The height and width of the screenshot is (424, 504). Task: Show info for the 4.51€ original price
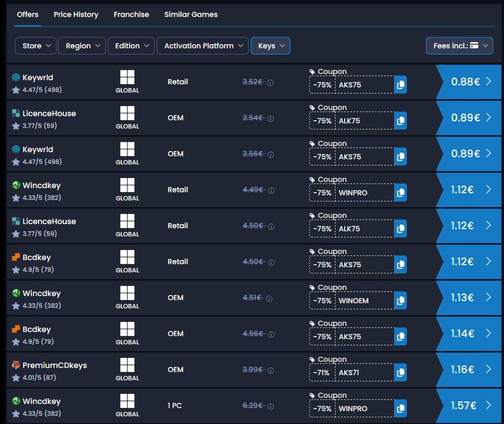pos(269,299)
